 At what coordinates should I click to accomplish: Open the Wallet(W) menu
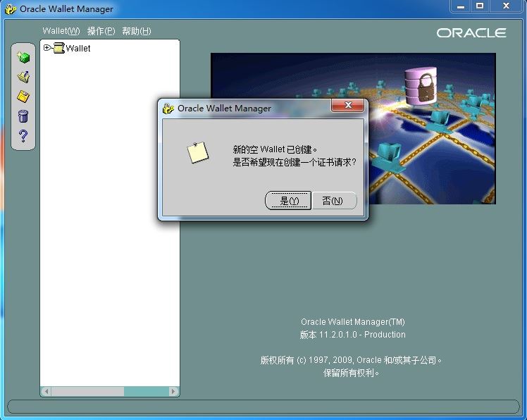coord(61,31)
